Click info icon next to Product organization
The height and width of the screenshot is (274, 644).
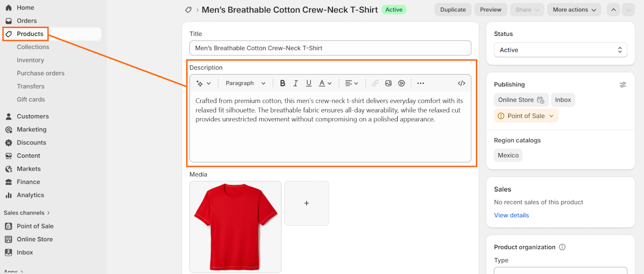(562, 247)
